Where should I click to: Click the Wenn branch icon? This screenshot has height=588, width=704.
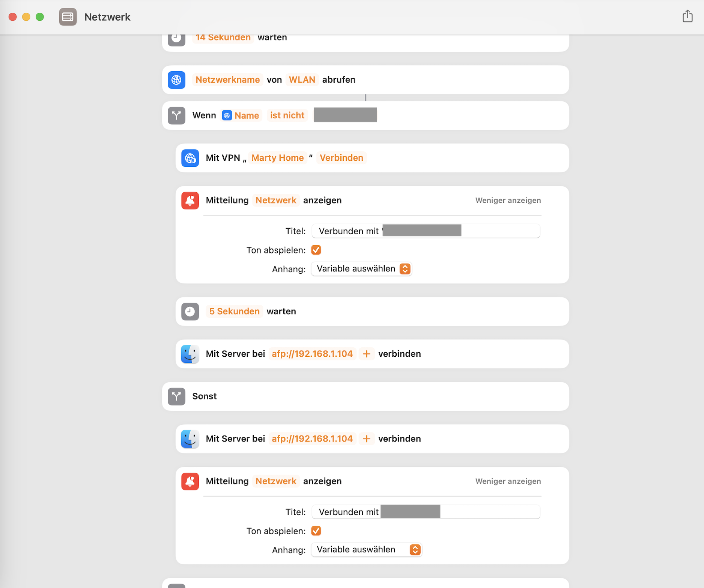(176, 116)
